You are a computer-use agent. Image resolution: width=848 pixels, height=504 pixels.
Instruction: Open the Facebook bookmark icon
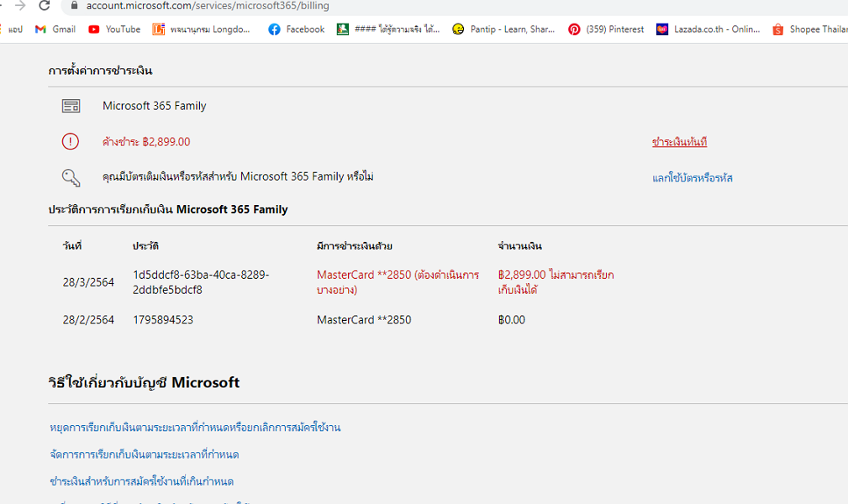pos(274,29)
